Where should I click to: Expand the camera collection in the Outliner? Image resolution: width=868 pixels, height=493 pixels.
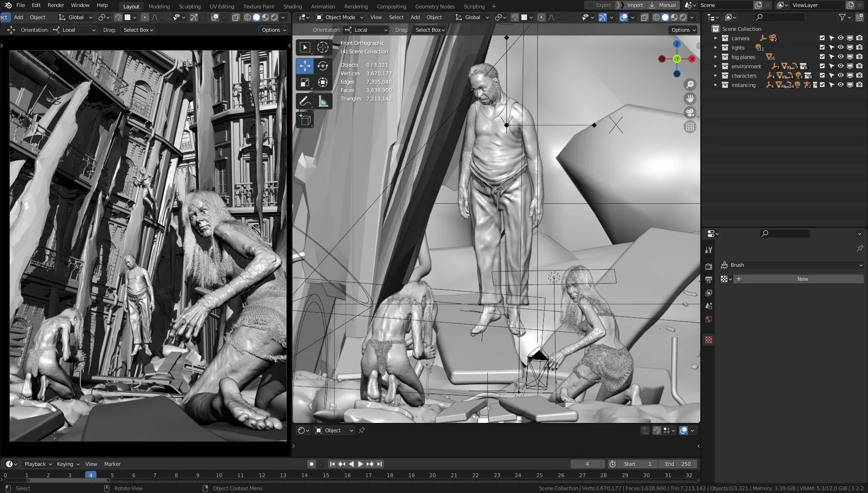click(716, 39)
